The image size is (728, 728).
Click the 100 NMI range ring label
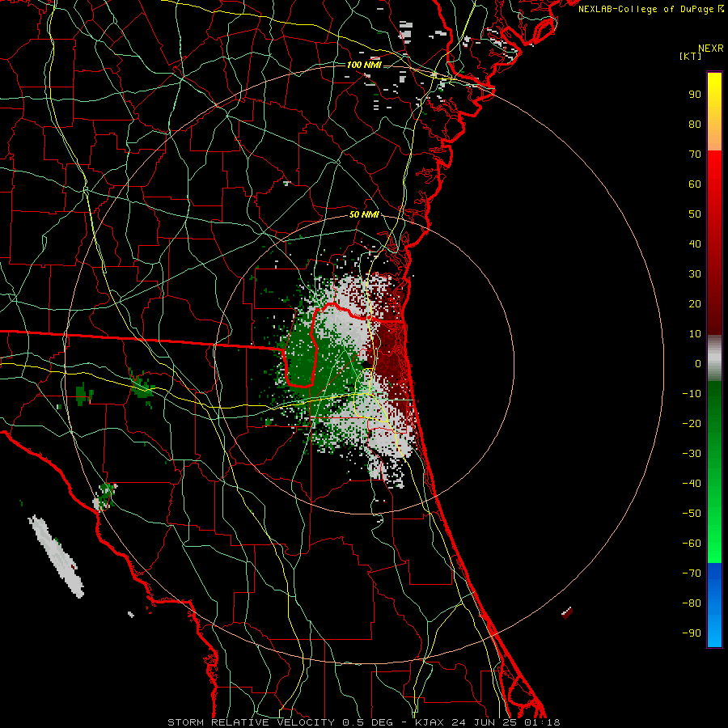[364, 65]
